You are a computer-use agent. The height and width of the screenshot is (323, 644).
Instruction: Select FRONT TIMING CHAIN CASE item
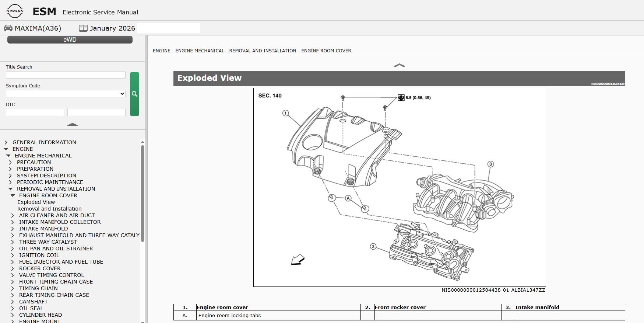coord(56,282)
